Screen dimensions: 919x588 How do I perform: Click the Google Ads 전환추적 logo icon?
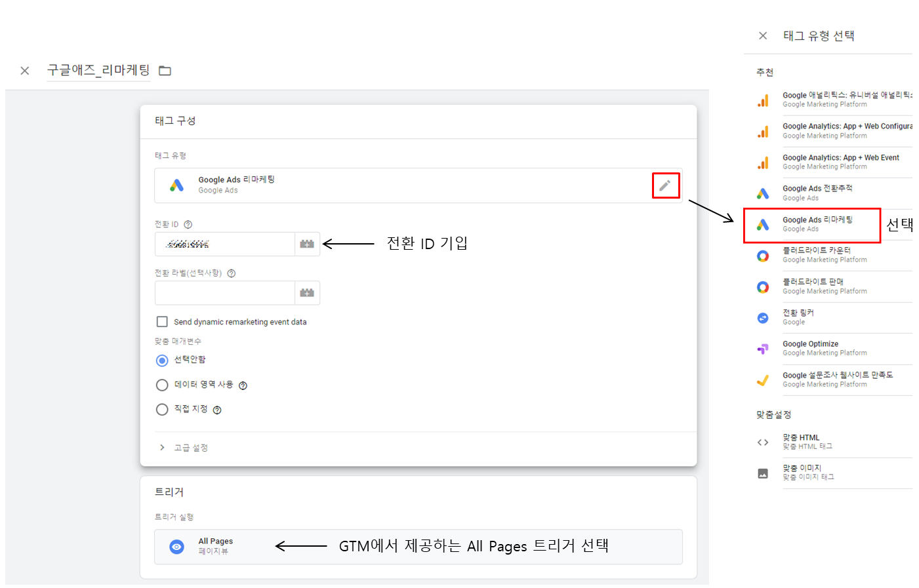point(763,194)
